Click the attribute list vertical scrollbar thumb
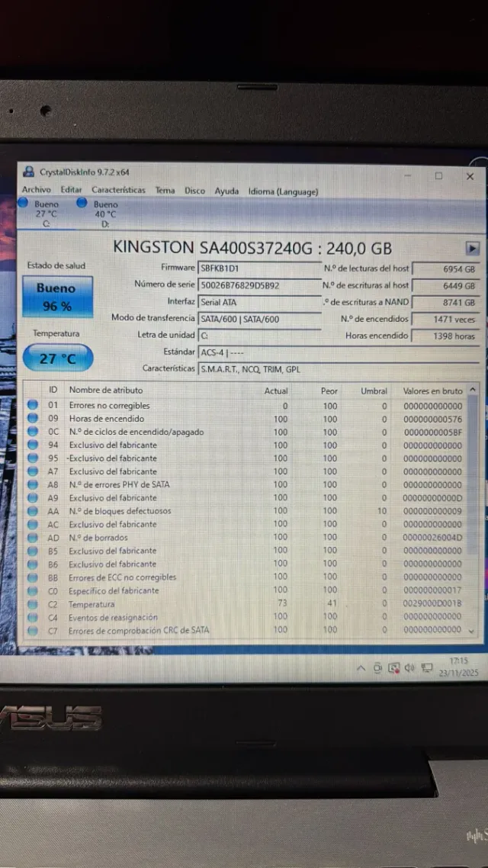Image resolution: width=488 pixels, height=868 pixels. coord(473,476)
